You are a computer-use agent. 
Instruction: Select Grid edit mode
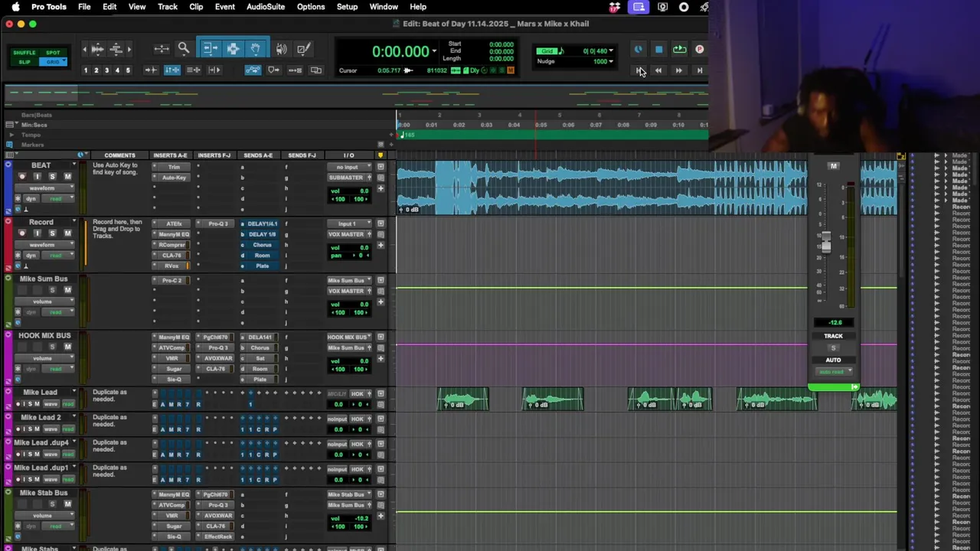[x=53, y=61]
